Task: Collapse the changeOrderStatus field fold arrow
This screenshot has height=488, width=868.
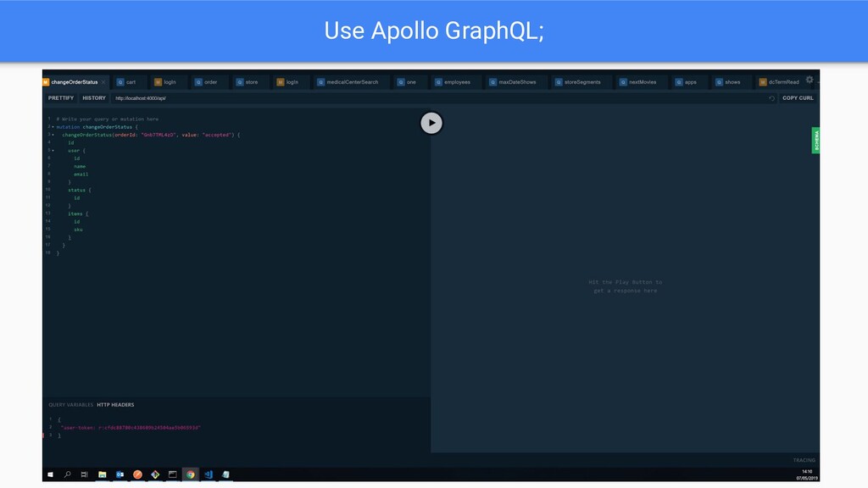Action: point(53,135)
